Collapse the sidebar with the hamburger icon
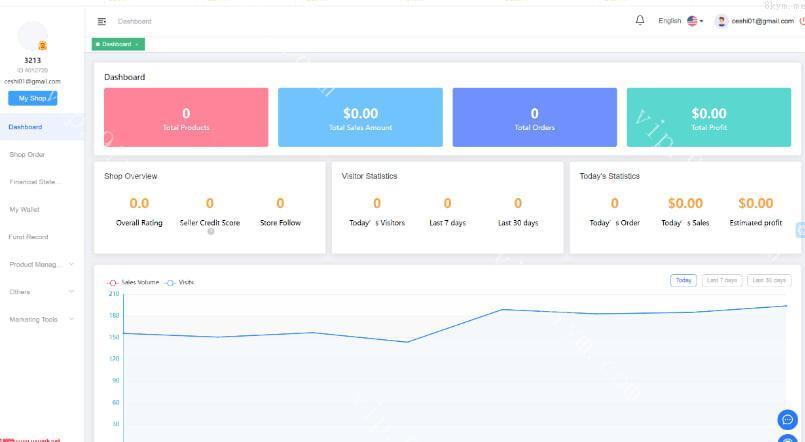The image size is (805, 442). tap(102, 21)
